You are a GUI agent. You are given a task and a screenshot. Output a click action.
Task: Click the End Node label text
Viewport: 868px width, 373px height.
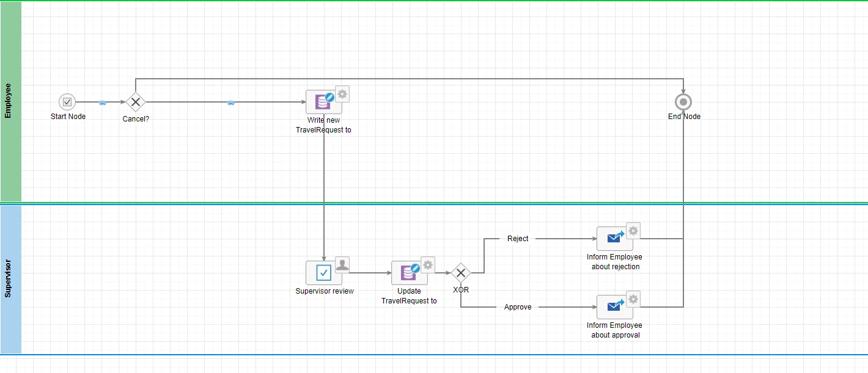[684, 117]
